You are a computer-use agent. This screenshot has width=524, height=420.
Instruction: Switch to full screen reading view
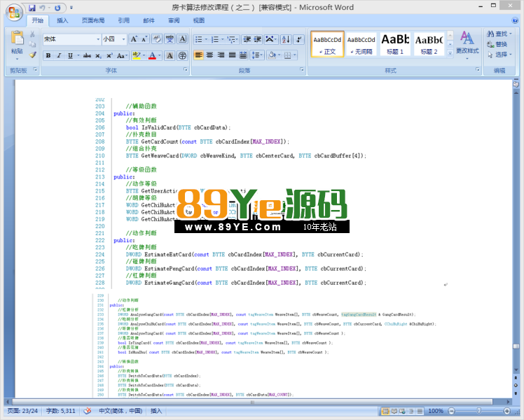394,411
